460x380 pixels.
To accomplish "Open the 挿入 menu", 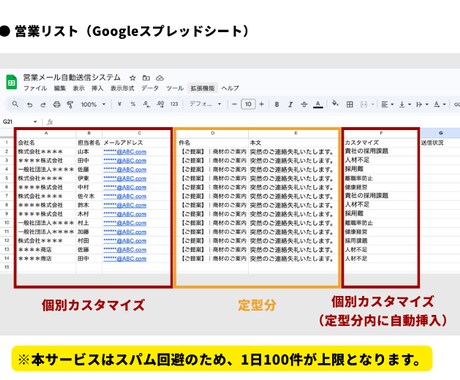I will (x=97, y=88).
